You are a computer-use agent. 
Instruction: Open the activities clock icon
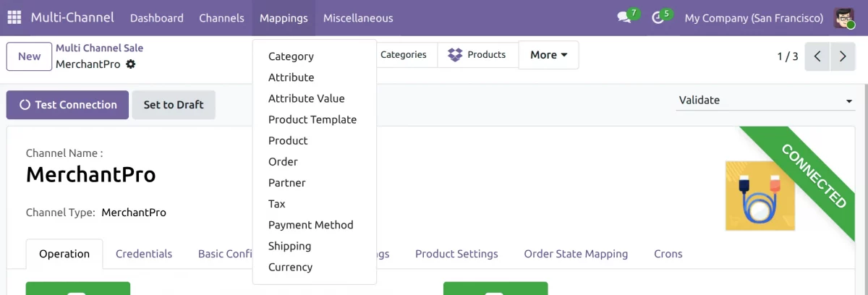click(x=658, y=18)
